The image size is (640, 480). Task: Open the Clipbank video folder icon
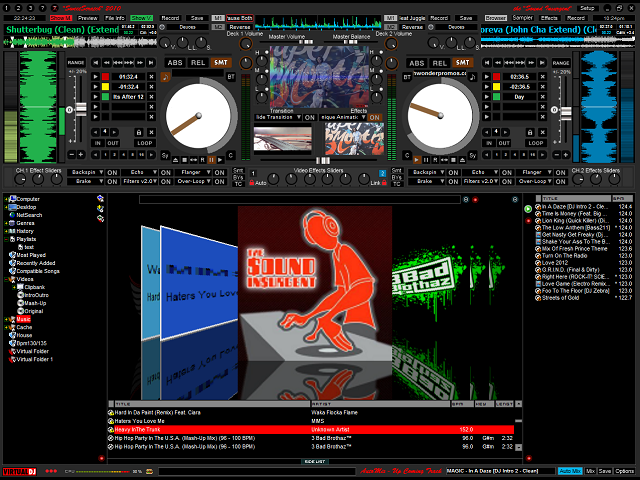(x=19, y=287)
